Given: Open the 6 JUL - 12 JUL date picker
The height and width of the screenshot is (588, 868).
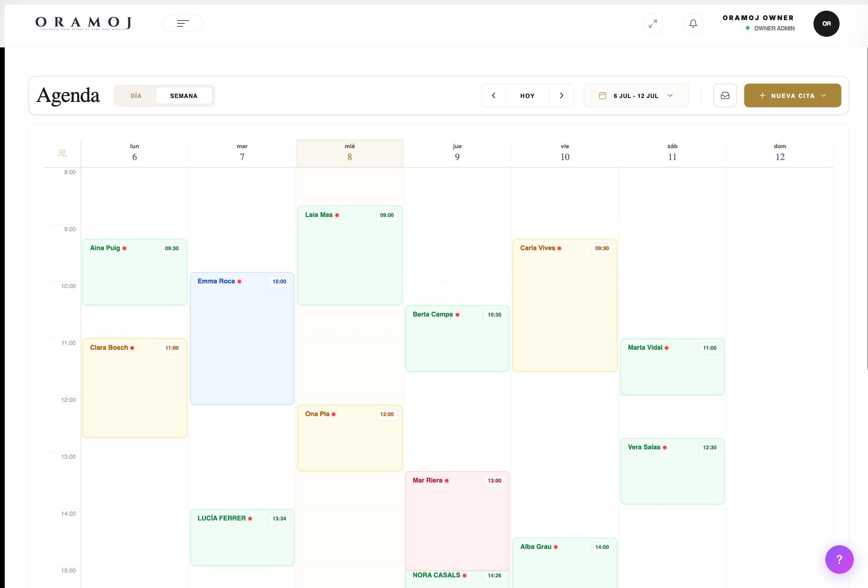Looking at the screenshot, I should [x=636, y=96].
